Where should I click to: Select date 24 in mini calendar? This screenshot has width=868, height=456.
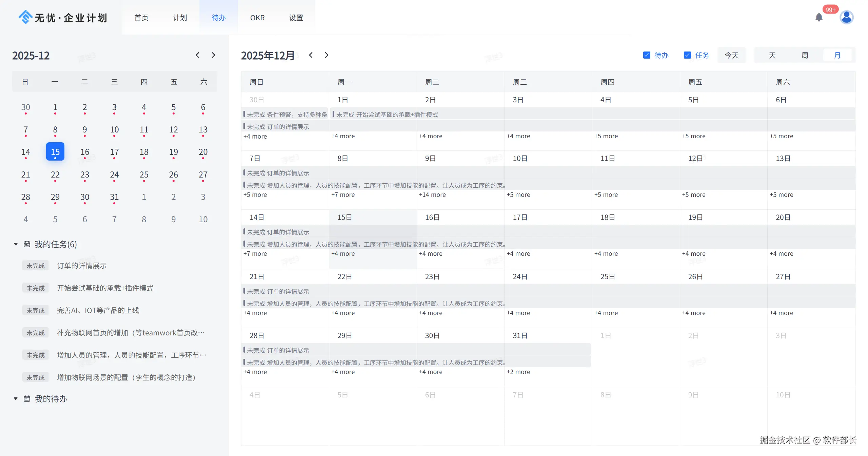tap(114, 175)
